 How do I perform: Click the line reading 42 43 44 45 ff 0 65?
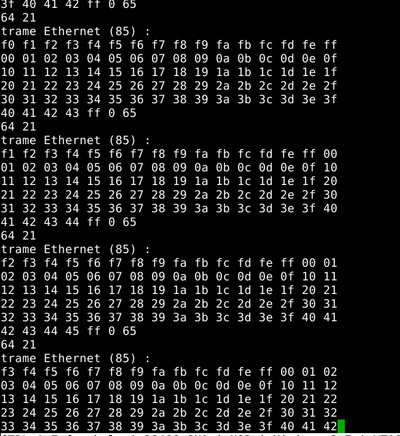(69, 331)
